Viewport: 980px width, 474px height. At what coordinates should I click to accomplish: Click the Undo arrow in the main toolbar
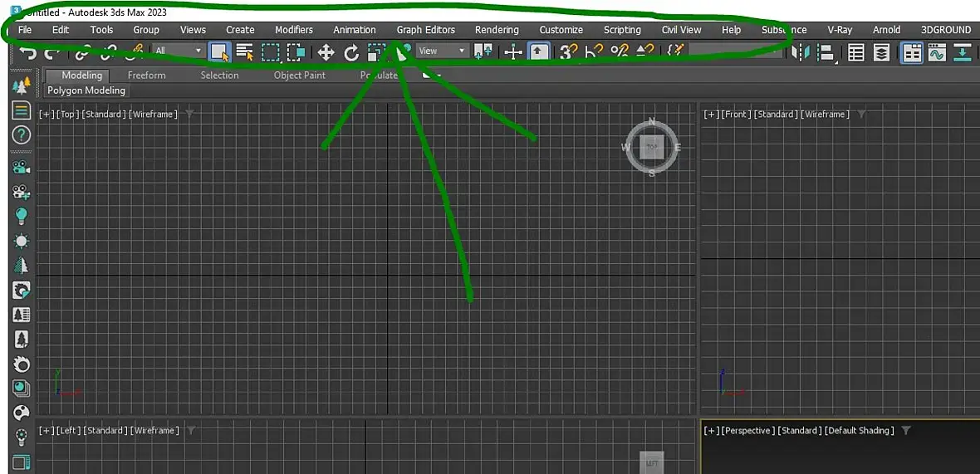click(x=28, y=52)
